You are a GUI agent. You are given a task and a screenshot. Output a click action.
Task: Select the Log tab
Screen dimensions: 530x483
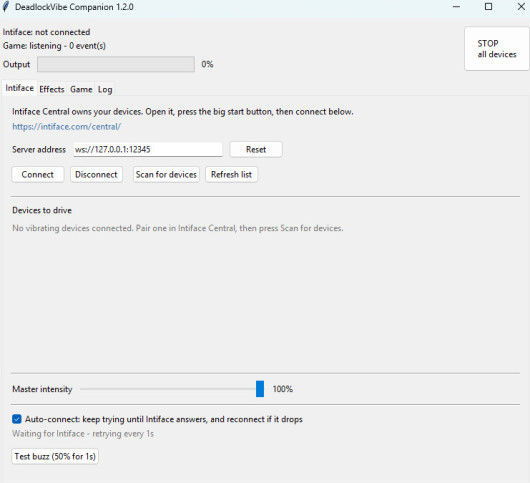(105, 89)
